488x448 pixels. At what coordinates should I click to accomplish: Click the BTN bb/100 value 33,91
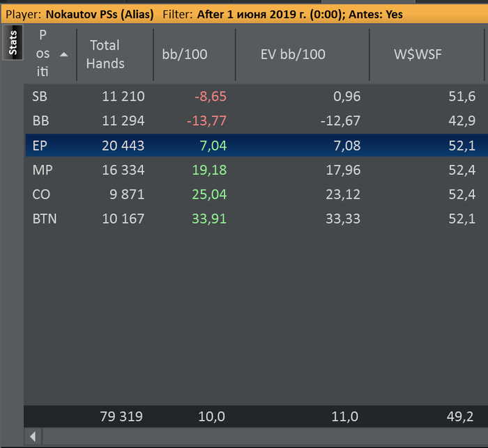pos(207,219)
